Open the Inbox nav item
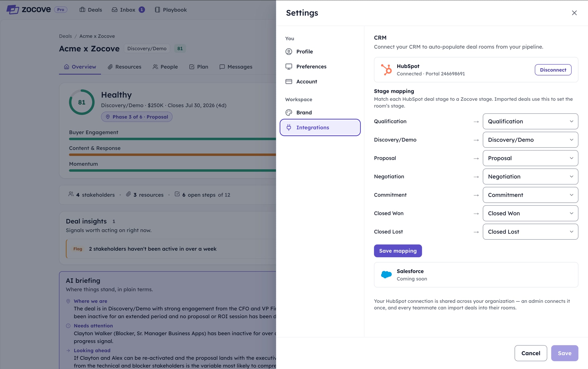This screenshot has height=369, width=588. tap(128, 10)
